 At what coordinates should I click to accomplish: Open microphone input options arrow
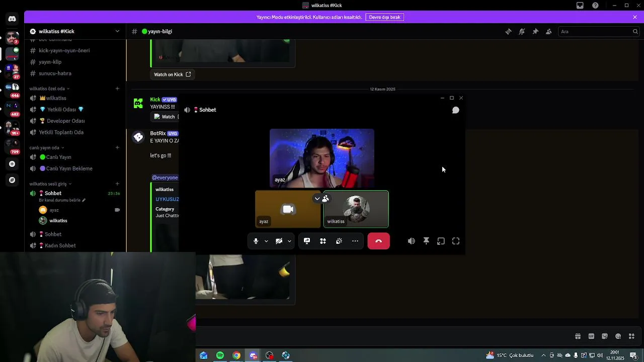point(266,241)
